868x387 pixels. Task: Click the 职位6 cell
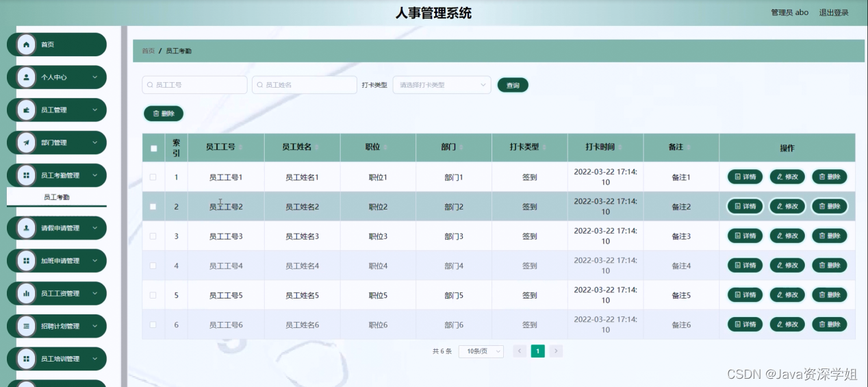(378, 325)
